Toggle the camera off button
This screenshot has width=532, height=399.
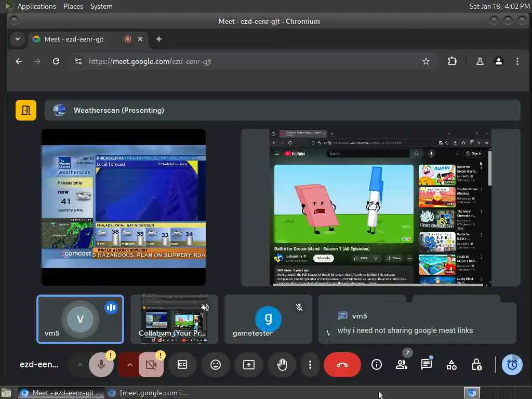coord(151,365)
